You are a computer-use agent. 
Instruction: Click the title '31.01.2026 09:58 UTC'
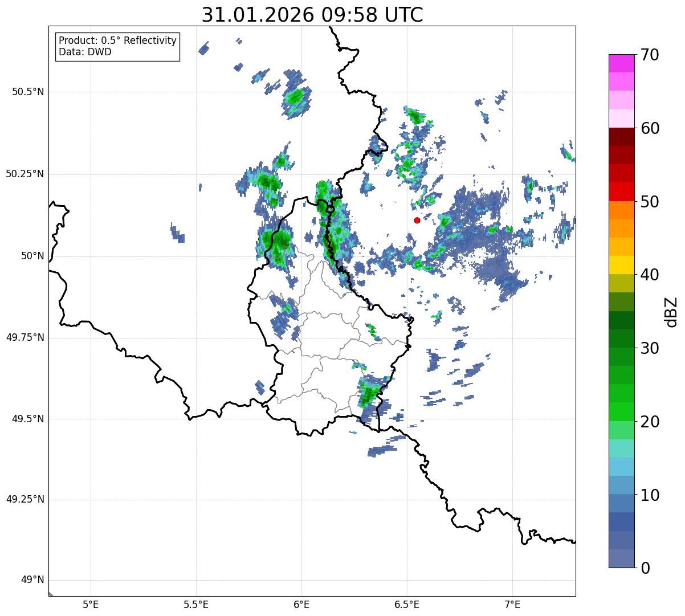coord(312,15)
